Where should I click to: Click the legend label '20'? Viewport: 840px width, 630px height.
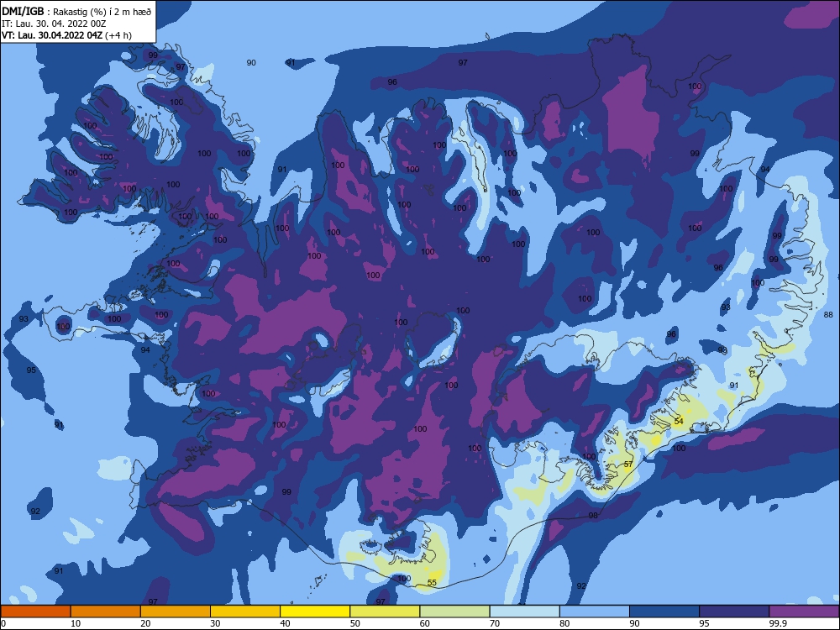[x=145, y=623]
